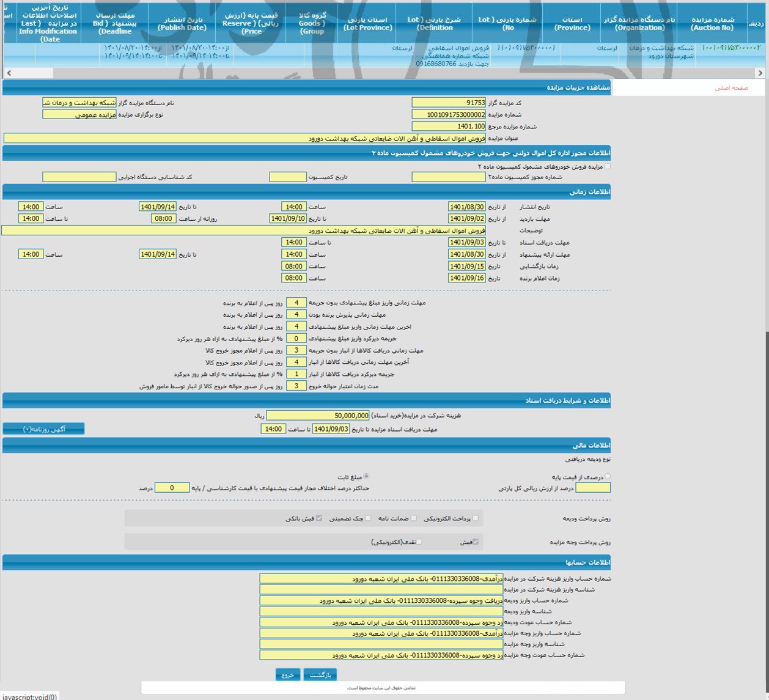Select the درصدی از قیمت پایه radio option
The width and height of the screenshot is (769, 700).
[607, 476]
